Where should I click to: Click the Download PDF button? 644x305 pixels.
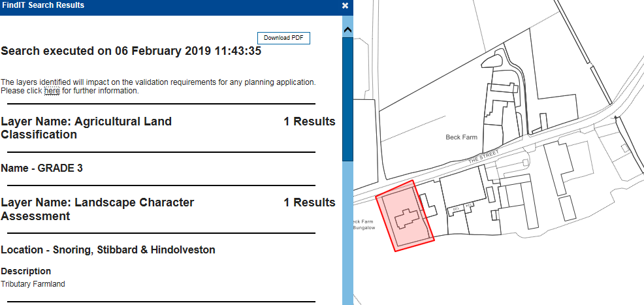(283, 38)
